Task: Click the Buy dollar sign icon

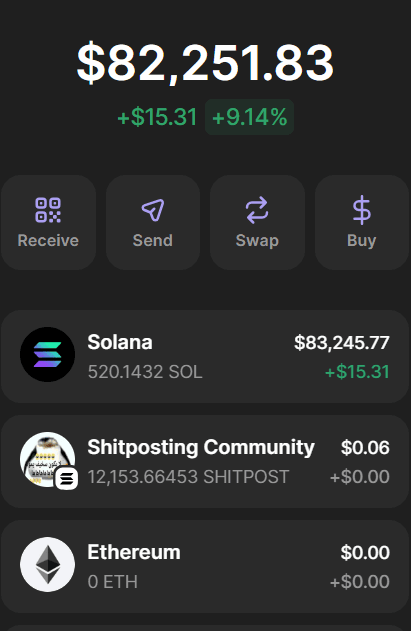Action: tap(361, 210)
